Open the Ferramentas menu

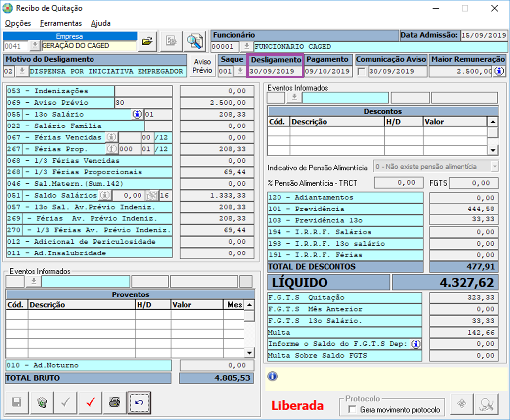pos(61,23)
